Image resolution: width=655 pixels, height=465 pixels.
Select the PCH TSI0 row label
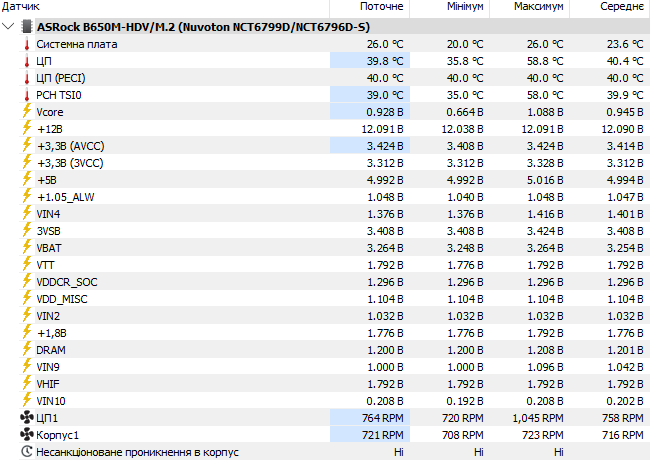click(x=58, y=95)
